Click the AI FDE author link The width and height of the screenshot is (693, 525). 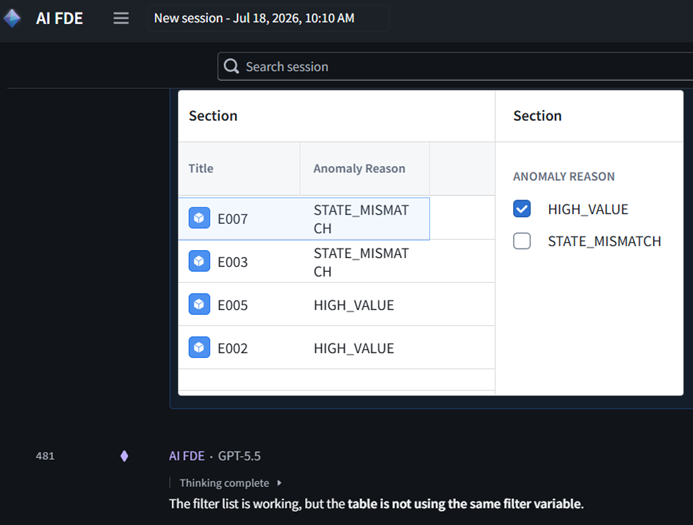click(187, 456)
